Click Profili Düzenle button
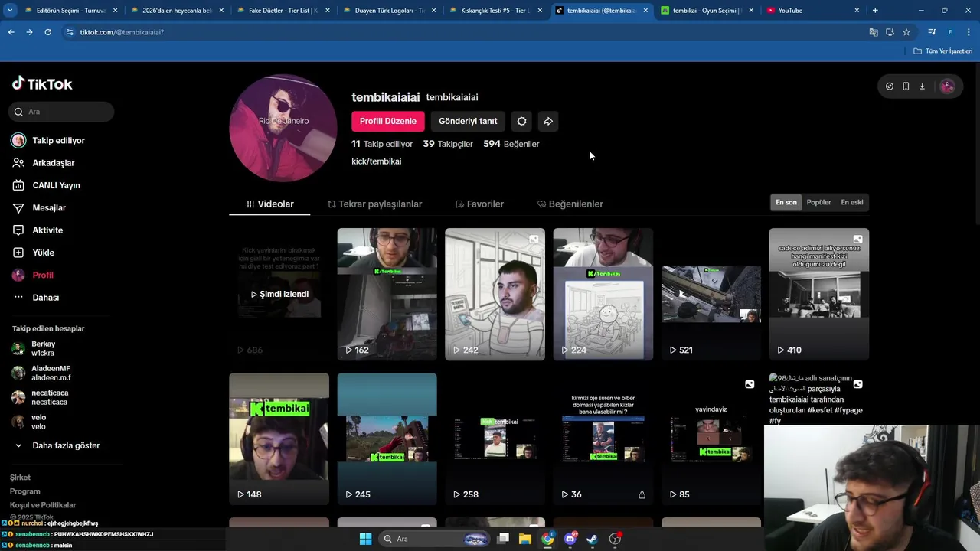 tap(387, 121)
